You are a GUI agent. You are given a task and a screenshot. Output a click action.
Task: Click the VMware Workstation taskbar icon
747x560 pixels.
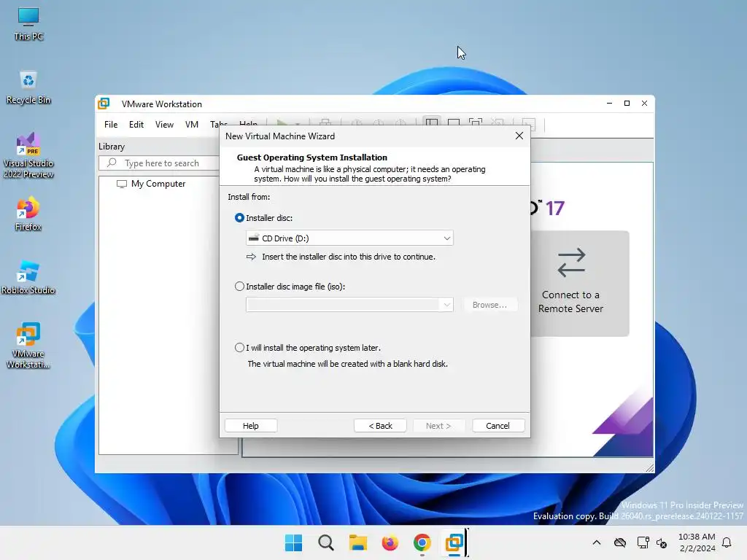click(x=454, y=542)
